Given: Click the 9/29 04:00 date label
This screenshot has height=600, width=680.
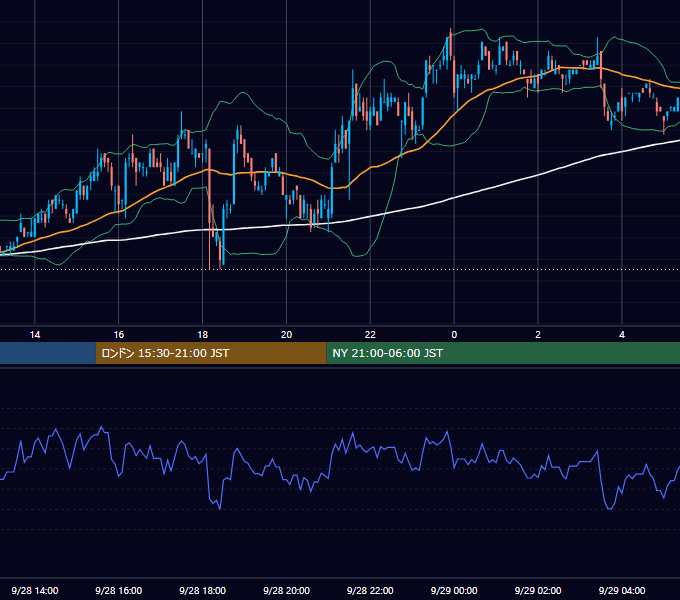Looking at the screenshot, I should 622,590.
